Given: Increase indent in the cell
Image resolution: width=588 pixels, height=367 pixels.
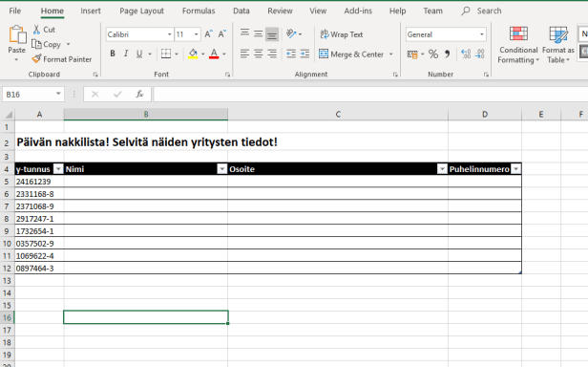Looking at the screenshot, I should [304, 54].
